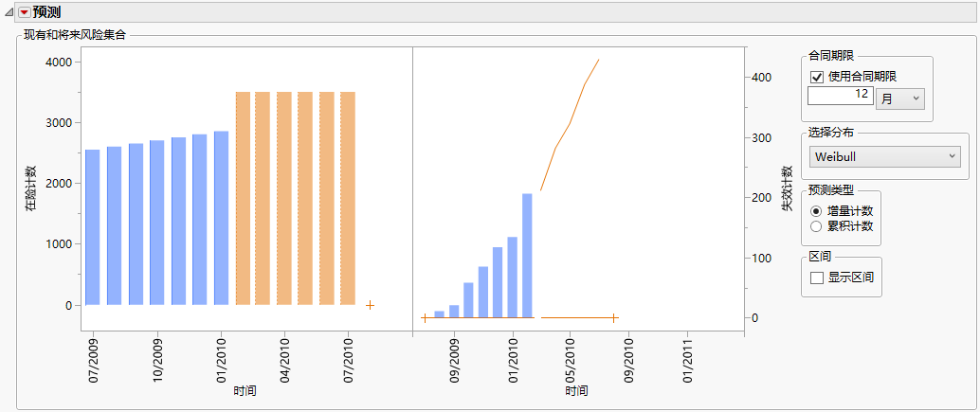This screenshot has height=412, width=980.
Task: Select the 增量计数 radio button
Action: (816, 211)
